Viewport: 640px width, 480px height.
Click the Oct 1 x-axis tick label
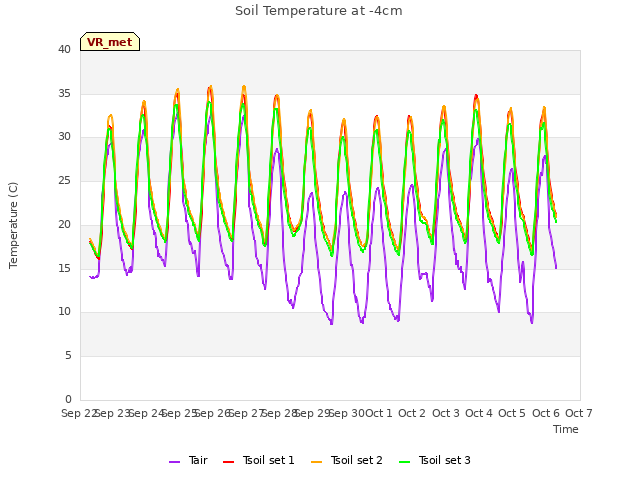point(379,413)
